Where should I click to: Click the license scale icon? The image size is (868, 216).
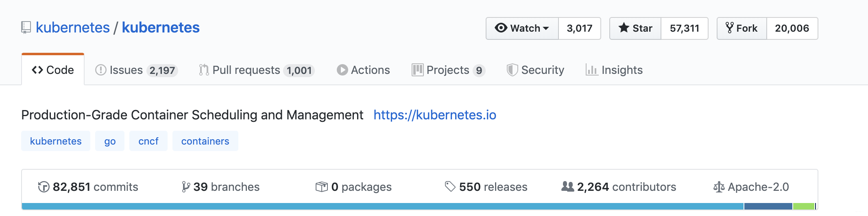719,187
